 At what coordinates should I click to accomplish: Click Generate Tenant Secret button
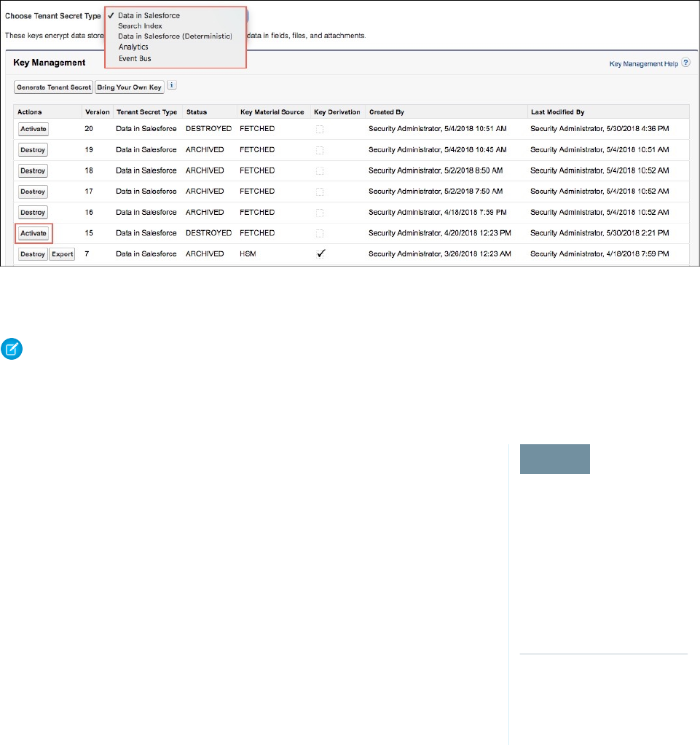click(54, 87)
